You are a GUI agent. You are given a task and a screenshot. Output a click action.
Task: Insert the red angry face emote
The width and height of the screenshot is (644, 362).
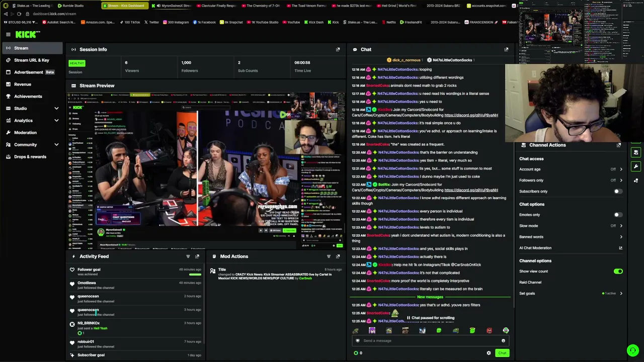coord(489,330)
